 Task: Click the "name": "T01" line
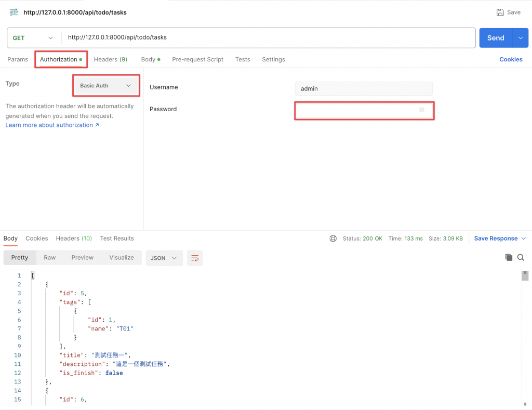(110, 329)
